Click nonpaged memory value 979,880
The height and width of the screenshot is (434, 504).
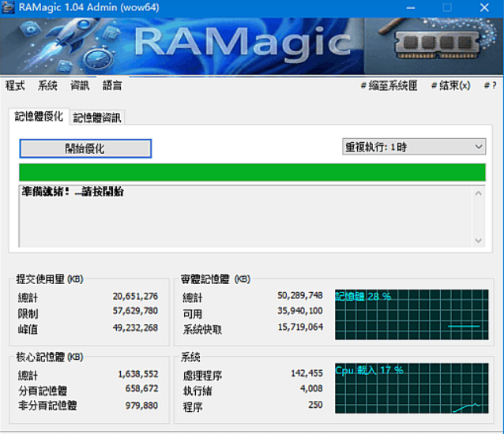point(141,406)
